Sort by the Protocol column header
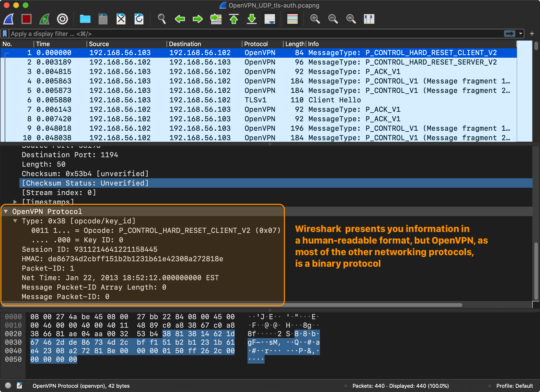This screenshot has width=540, height=392. 263,44
